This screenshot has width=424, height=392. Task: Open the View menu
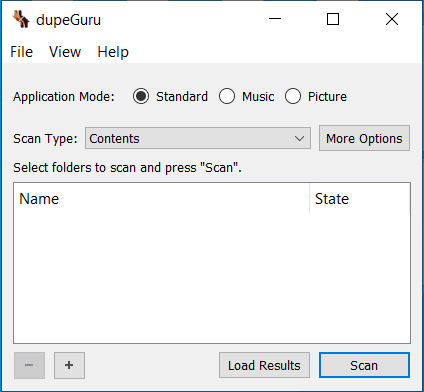(65, 52)
